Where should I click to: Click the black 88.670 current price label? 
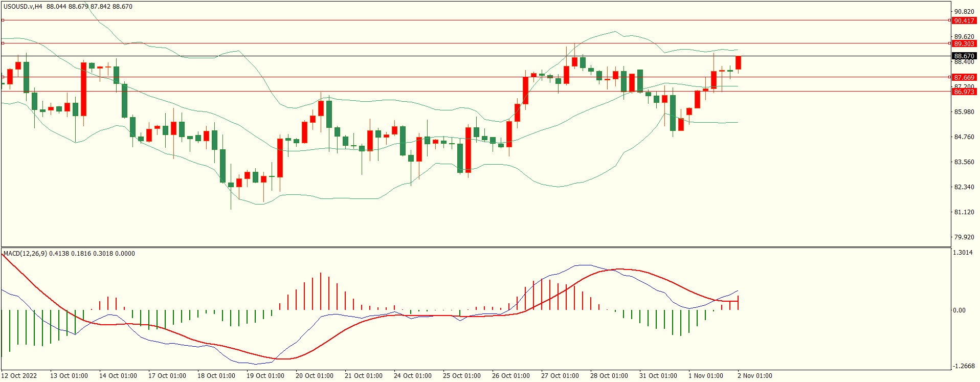(964, 56)
